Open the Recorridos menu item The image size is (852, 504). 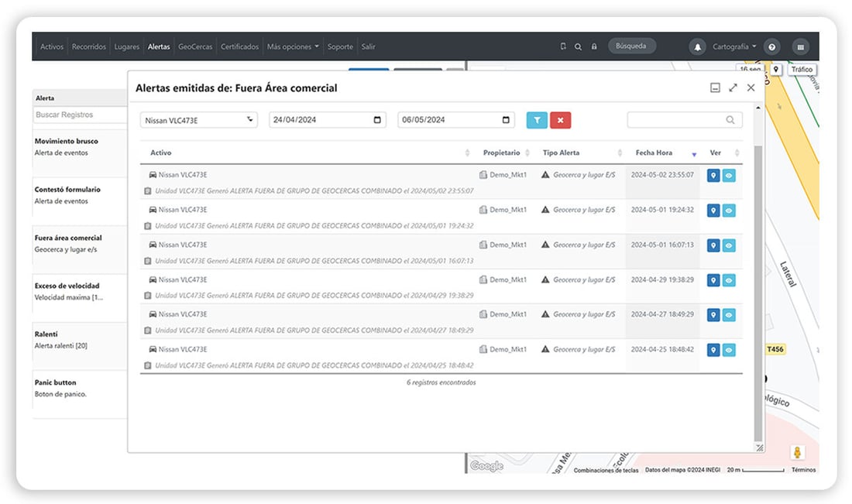coord(88,46)
